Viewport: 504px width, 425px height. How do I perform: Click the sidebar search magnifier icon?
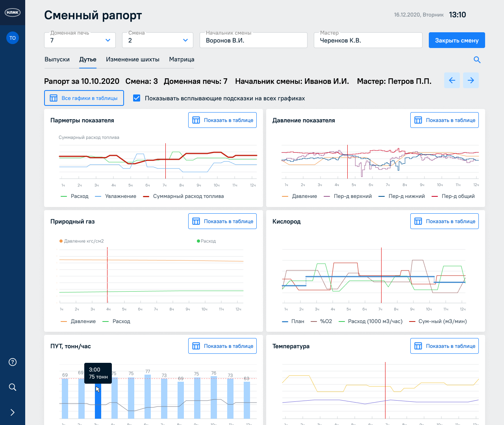(x=13, y=387)
